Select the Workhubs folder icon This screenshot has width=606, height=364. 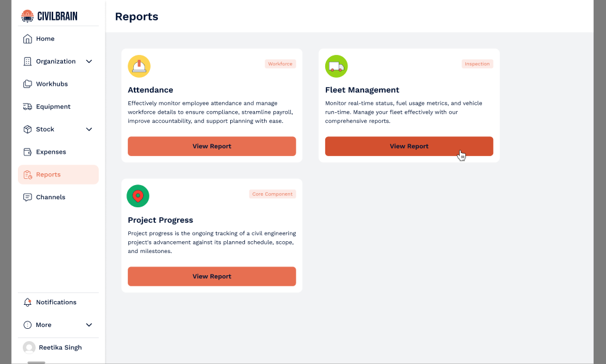(27, 84)
